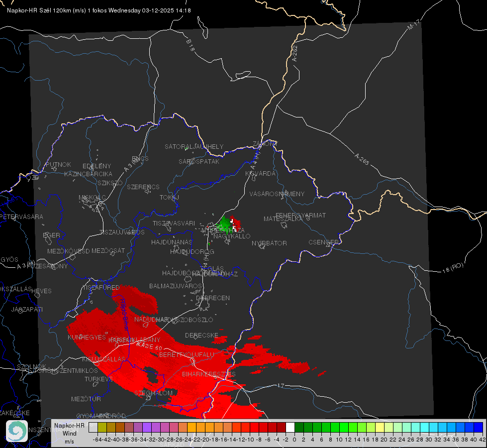Click the NAGYKÁLLÓ label
This screenshot has width=487, height=448.
[232, 236]
